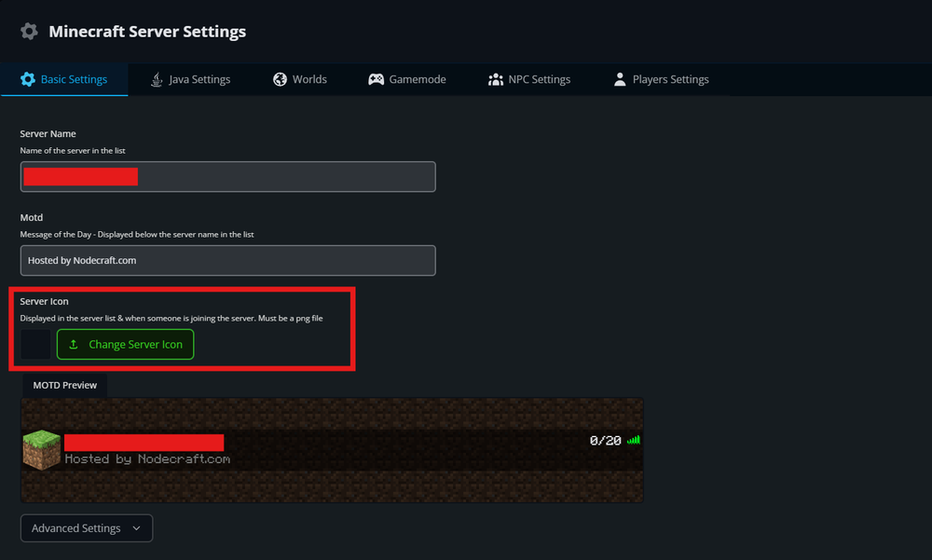This screenshot has width=932, height=560.
Task: Click the Motd text field
Action: pos(227,261)
